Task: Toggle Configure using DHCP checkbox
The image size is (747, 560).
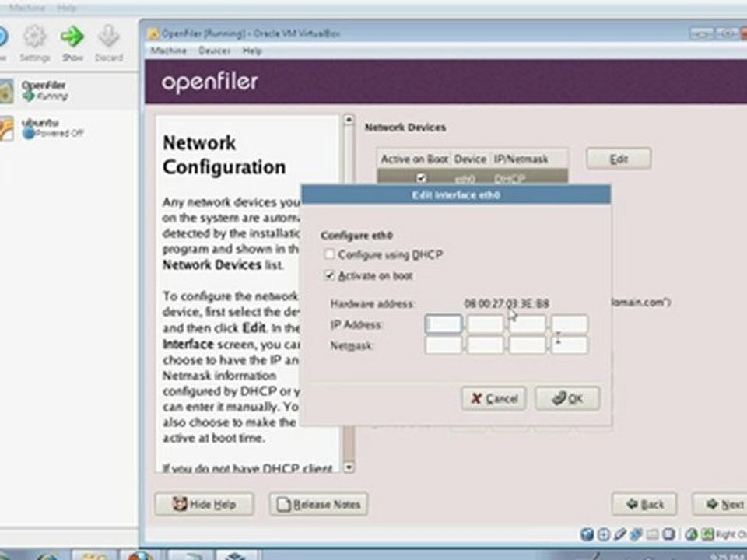Action: click(x=329, y=254)
